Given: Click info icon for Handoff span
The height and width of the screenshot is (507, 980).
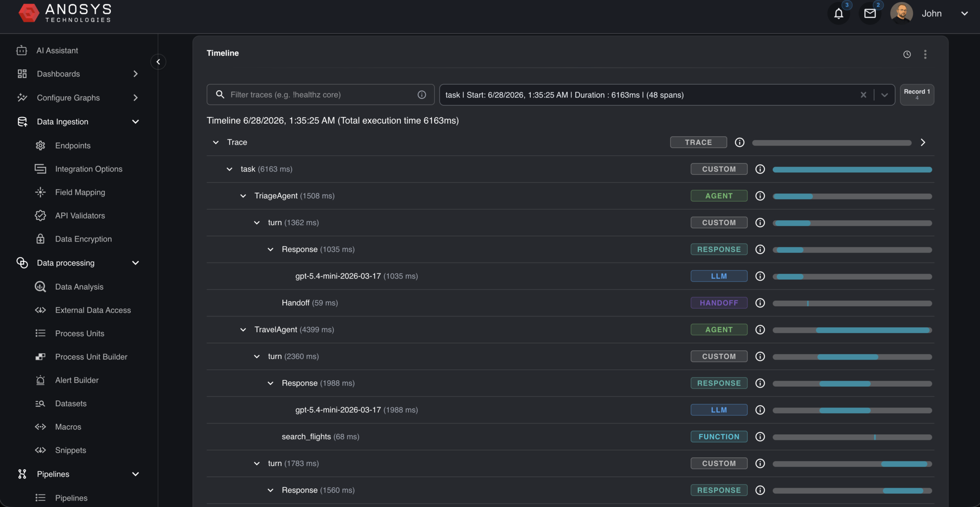Looking at the screenshot, I should tap(760, 303).
